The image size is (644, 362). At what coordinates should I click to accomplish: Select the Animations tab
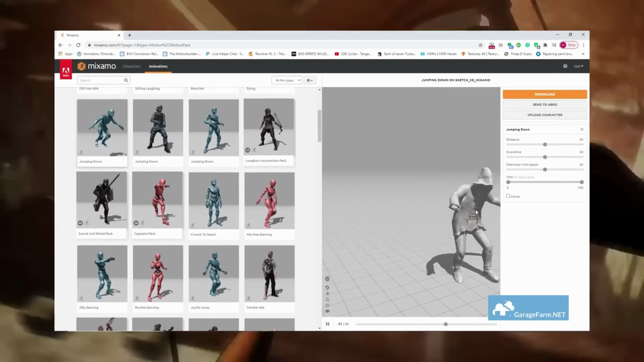(x=158, y=66)
